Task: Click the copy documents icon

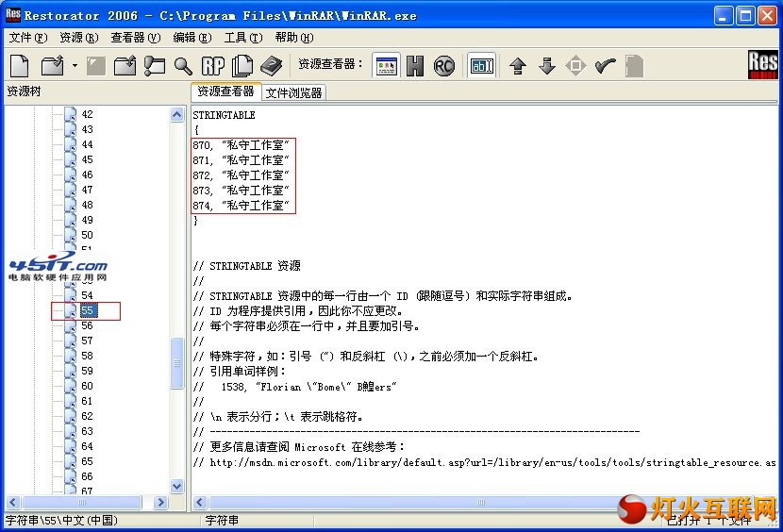Action: point(243,65)
